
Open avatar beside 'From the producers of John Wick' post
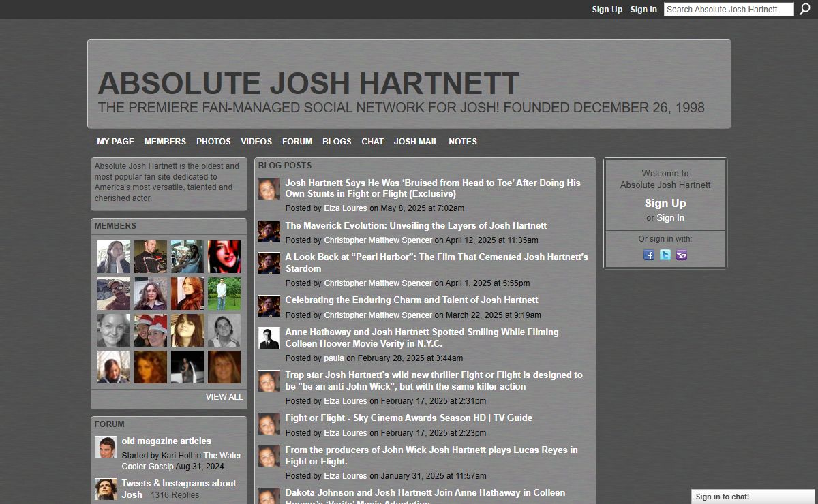tap(269, 456)
